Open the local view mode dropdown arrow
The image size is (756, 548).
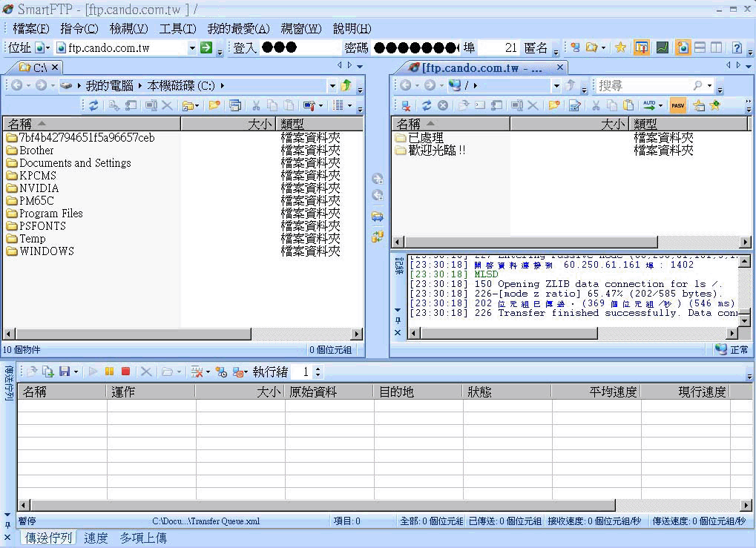pyautogui.click(x=349, y=105)
